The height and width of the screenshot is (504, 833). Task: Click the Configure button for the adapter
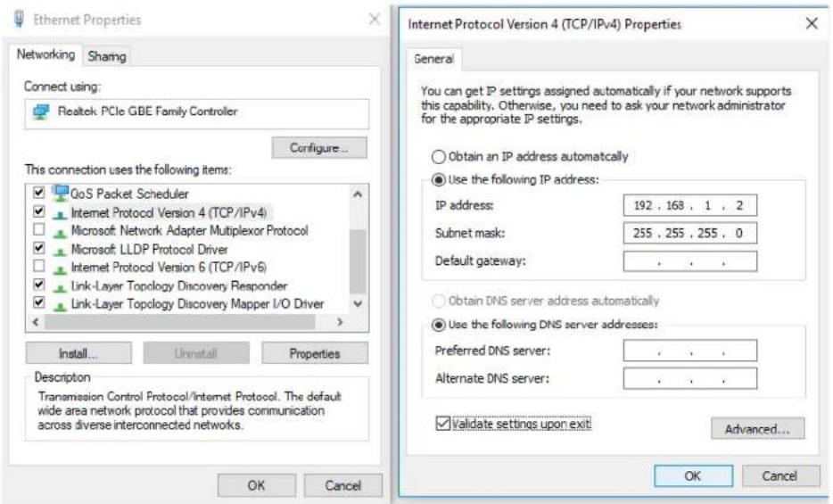pyautogui.click(x=318, y=148)
